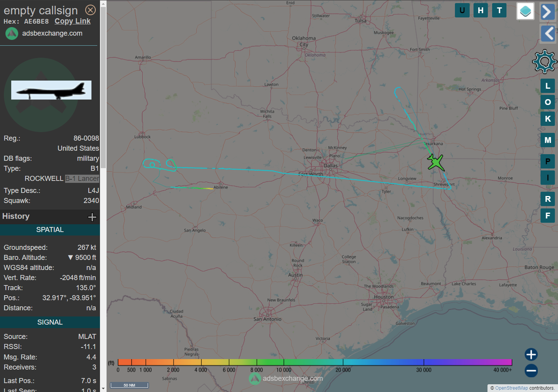Click the adsbexchange green logo icon
The width and height of the screenshot is (558, 392).
click(12, 34)
